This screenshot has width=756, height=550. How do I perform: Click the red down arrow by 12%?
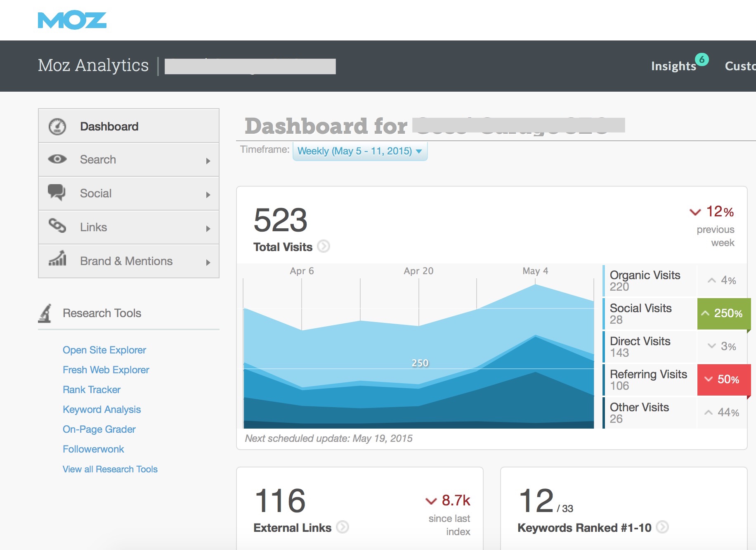point(695,212)
